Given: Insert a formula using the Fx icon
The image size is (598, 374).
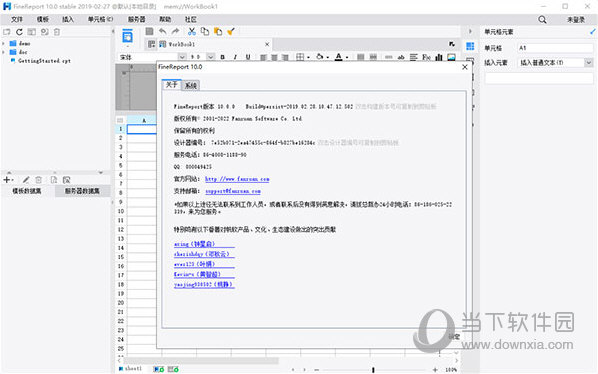Looking at the screenshot, I should [426, 57].
